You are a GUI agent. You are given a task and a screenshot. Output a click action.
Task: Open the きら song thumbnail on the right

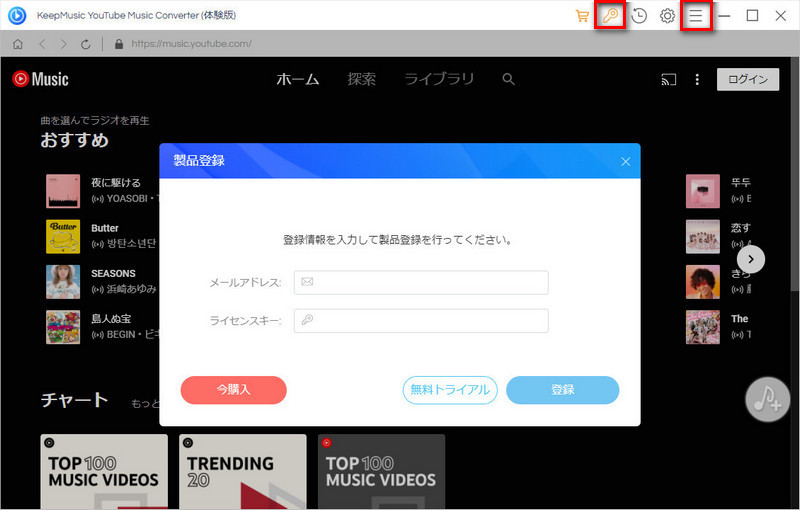[x=703, y=282]
